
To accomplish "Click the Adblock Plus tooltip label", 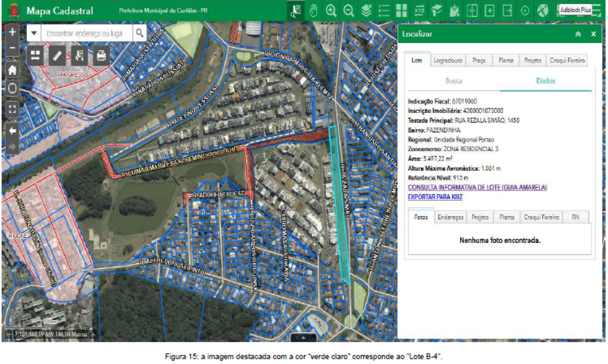I will (576, 10).
